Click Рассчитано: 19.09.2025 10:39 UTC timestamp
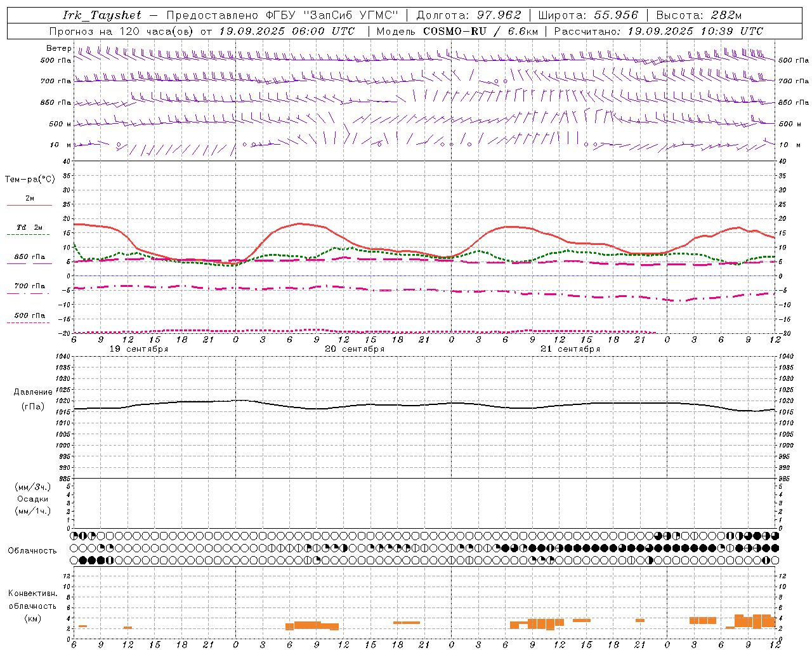The width and height of the screenshot is (812, 650). [x=658, y=31]
